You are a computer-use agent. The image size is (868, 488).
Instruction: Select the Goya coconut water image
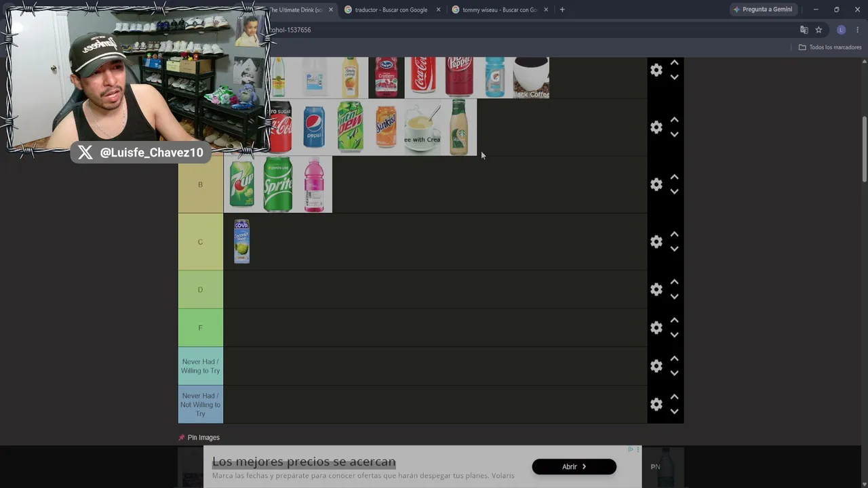pyautogui.click(x=241, y=241)
